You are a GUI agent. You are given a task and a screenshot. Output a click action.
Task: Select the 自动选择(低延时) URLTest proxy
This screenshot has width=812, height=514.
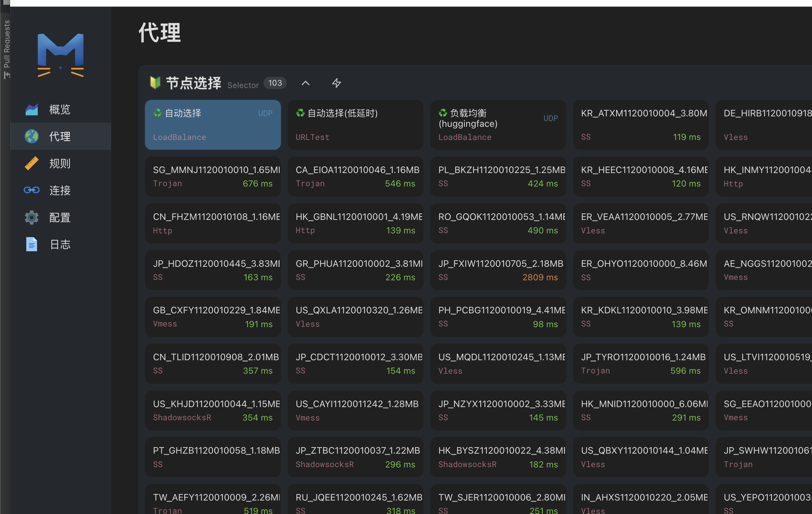pyautogui.click(x=355, y=124)
